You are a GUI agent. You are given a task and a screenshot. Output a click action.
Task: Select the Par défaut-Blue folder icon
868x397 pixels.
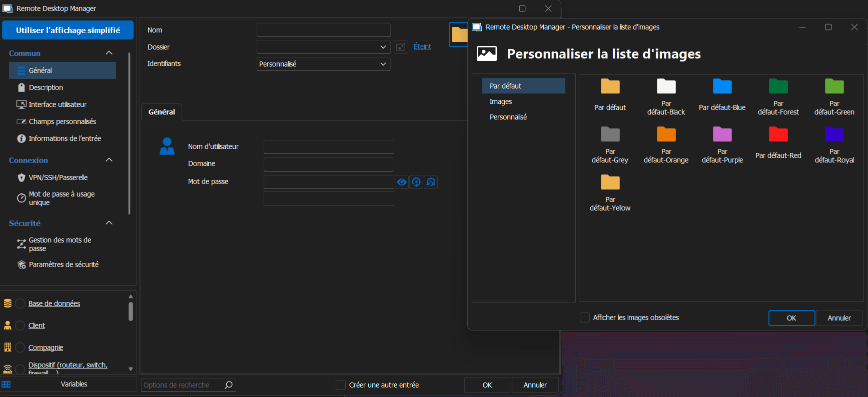point(722,87)
